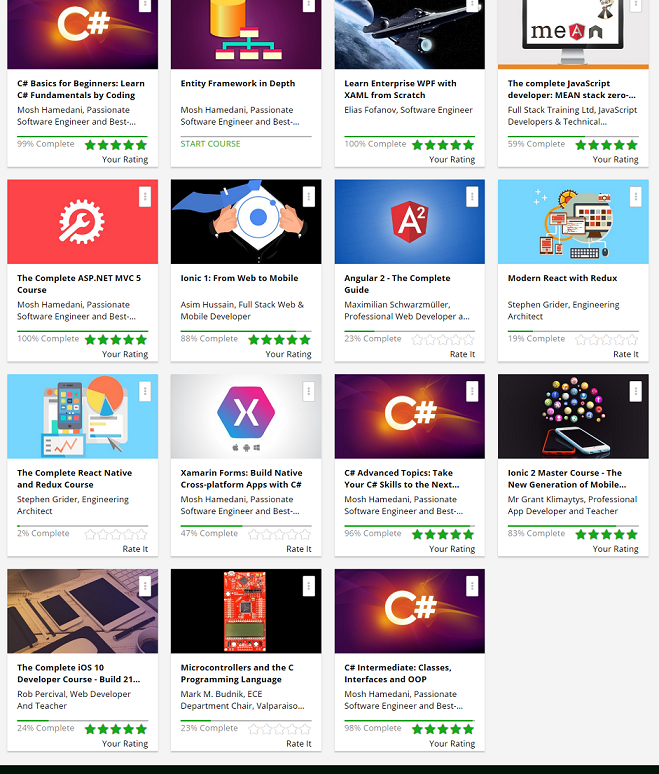Click Angular 2 shield logo thumbnail
659x774 pixels.
pos(410,222)
